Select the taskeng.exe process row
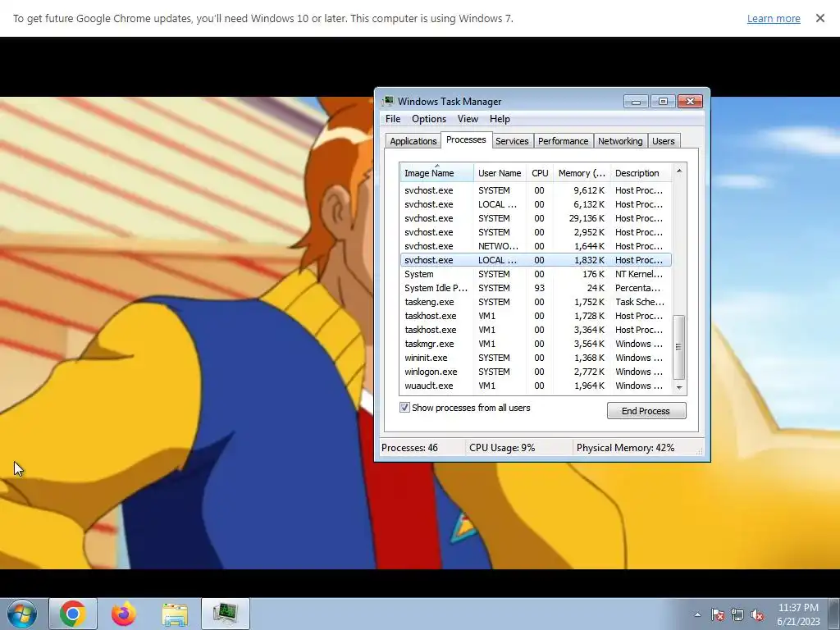The height and width of the screenshot is (630, 840). coord(536,302)
